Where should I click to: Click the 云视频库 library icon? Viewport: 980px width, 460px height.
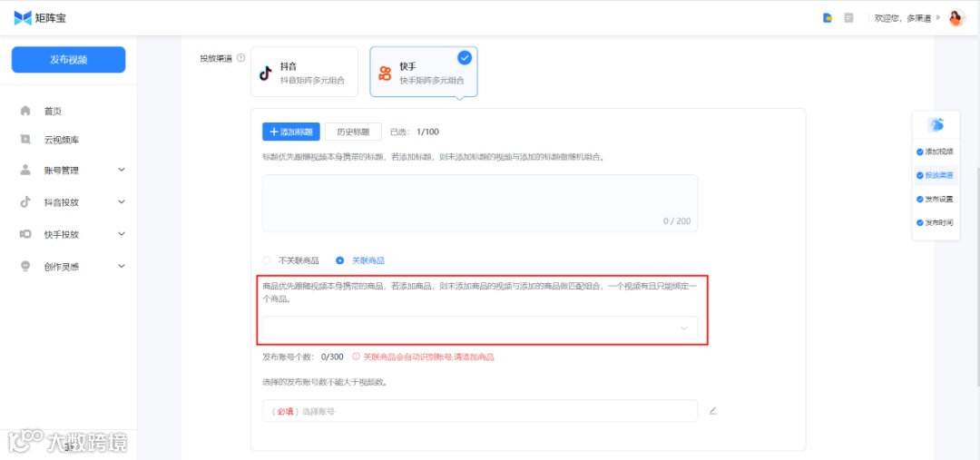pyautogui.click(x=25, y=140)
